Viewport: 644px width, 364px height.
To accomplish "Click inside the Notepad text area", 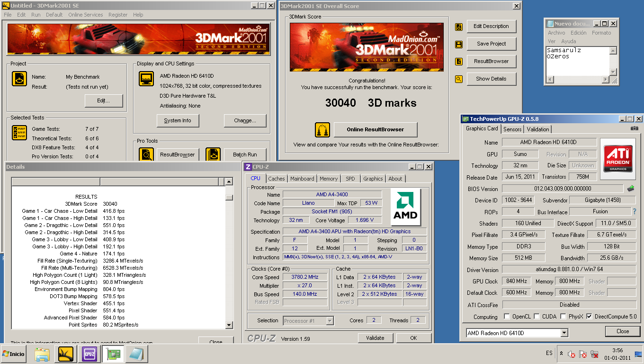I will point(577,61).
